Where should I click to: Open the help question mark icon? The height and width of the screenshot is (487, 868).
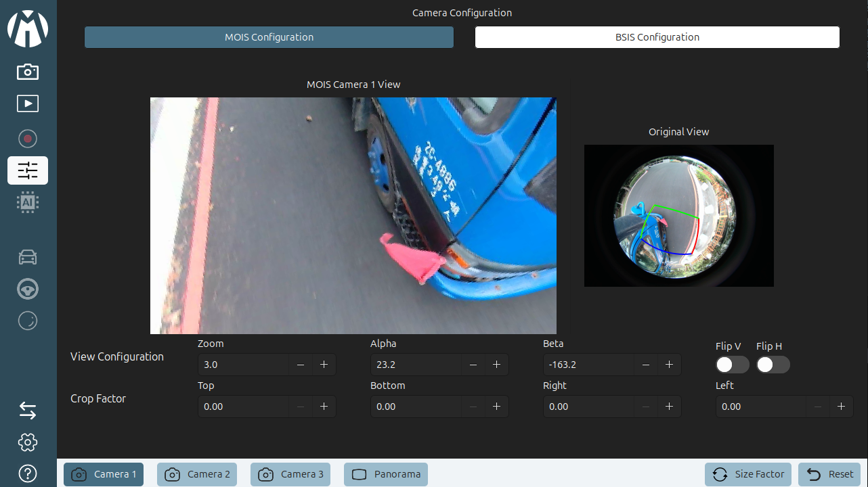point(28,473)
